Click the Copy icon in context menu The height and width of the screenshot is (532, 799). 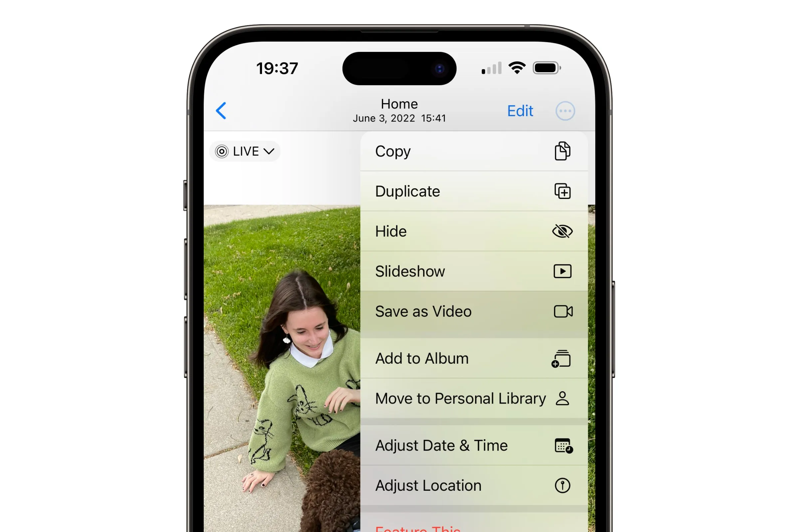tap(561, 151)
